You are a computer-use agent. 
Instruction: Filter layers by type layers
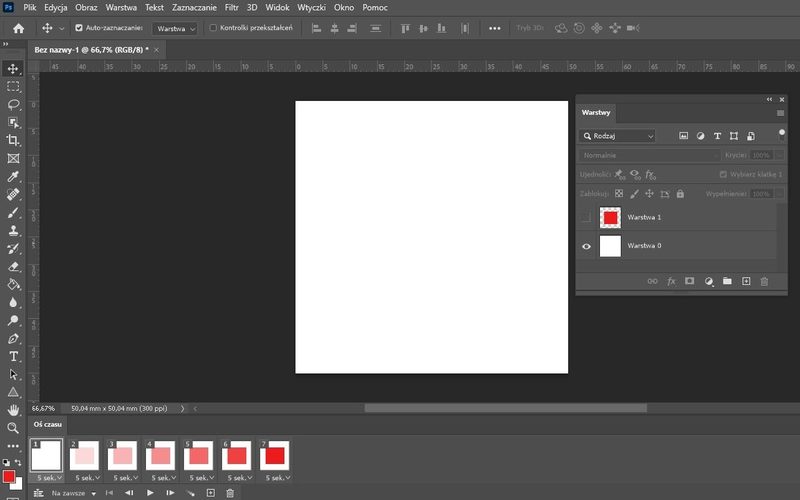tap(717, 136)
